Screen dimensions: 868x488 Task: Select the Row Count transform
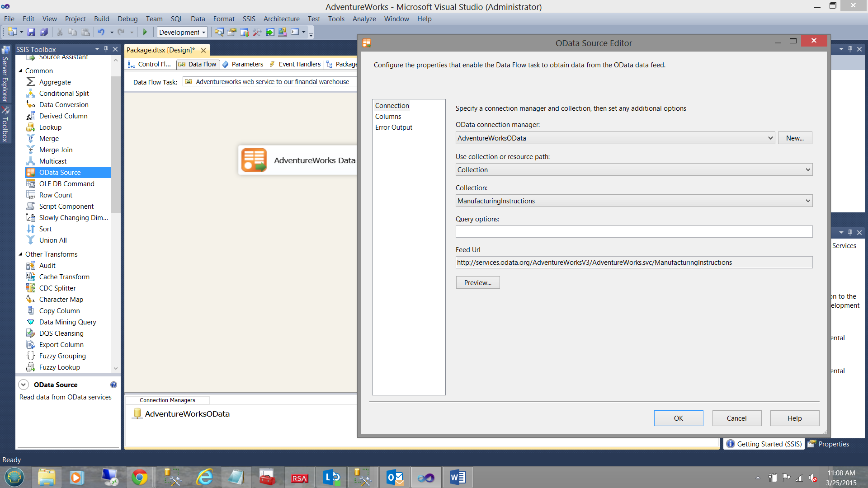(x=56, y=195)
